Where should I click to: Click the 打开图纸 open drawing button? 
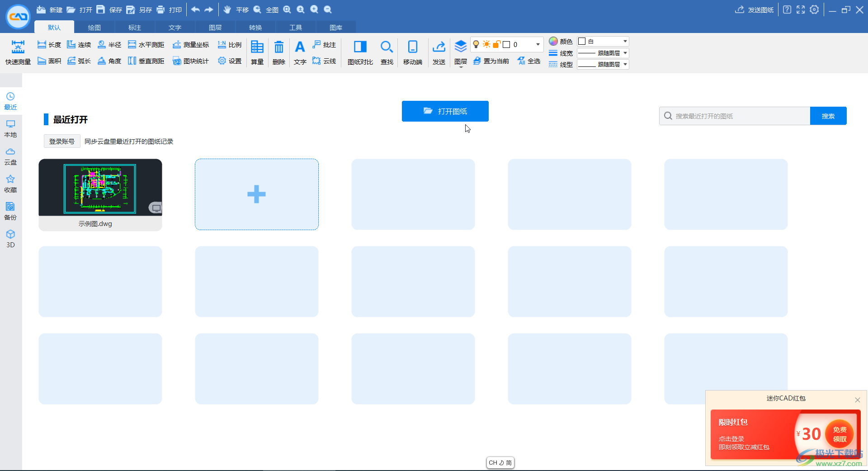click(x=445, y=111)
